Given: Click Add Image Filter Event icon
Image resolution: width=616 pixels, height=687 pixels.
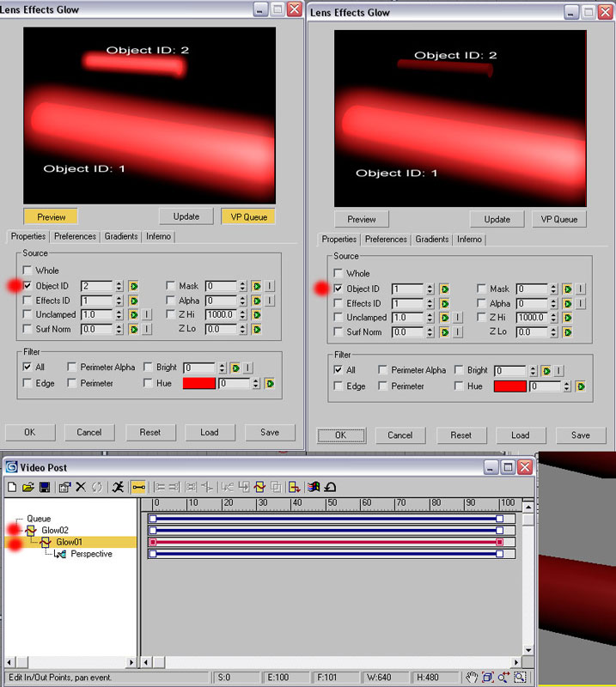Looking at the screenshot, I should (x=259, y=487).
